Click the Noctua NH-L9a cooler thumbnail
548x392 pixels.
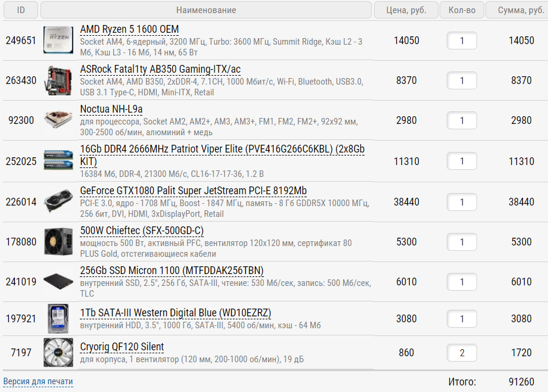58,120
